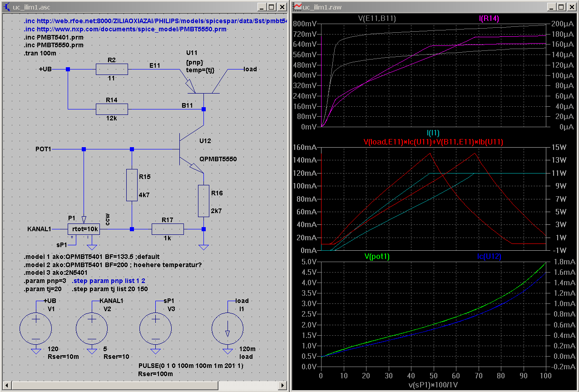Click rtot=10k potentiometer value
This screenshot has width=579, height=392.
(85, 229)
